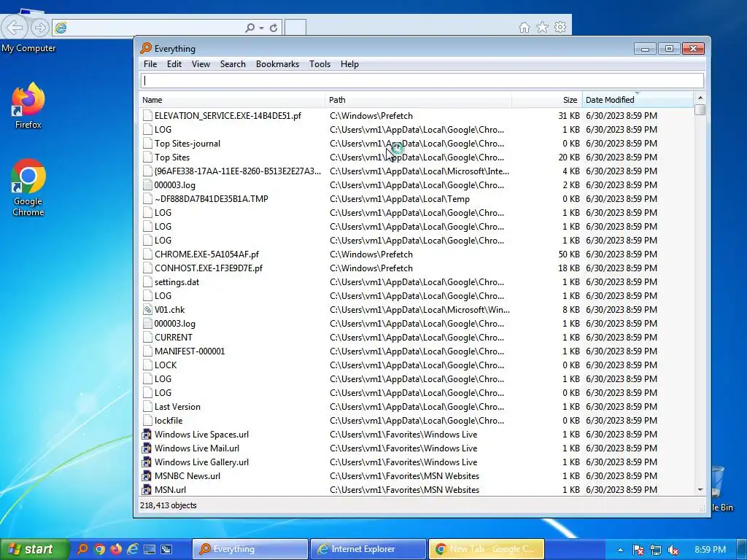
Task: Click Internet Explorer back button
Action: click(15, 28)
